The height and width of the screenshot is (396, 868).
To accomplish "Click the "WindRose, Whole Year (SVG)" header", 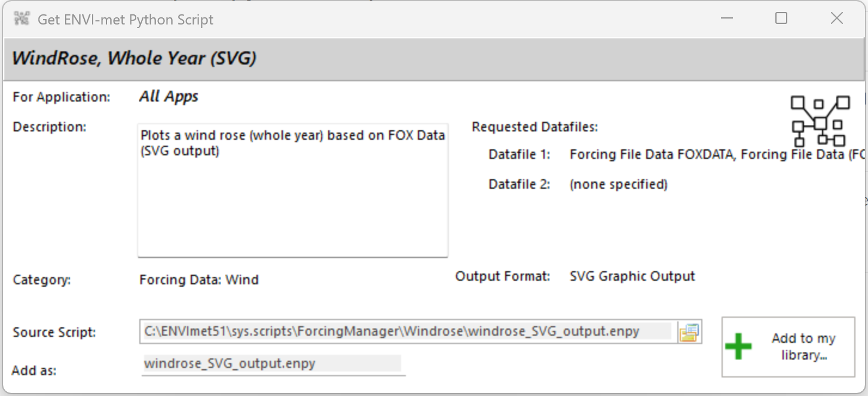I will 135,59.
